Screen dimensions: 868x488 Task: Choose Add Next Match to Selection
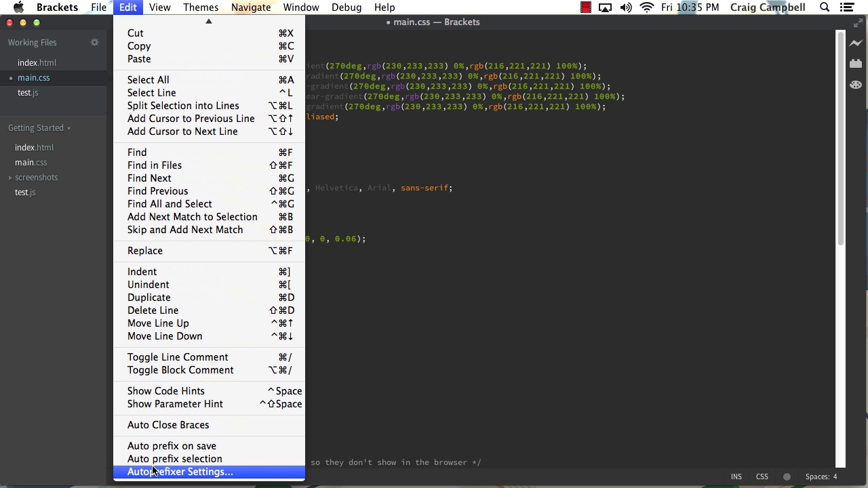click(210, 217)
